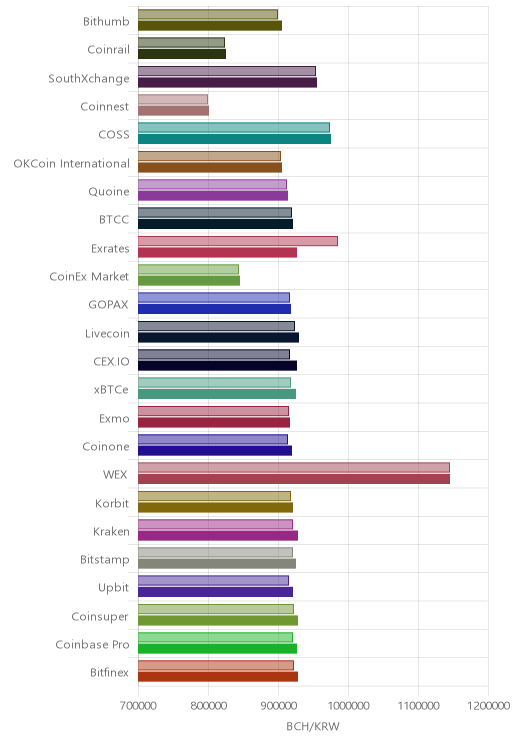
Task: Select the Quoine purple lower bar
Action: pyautogui.click(x=213, y=195)
